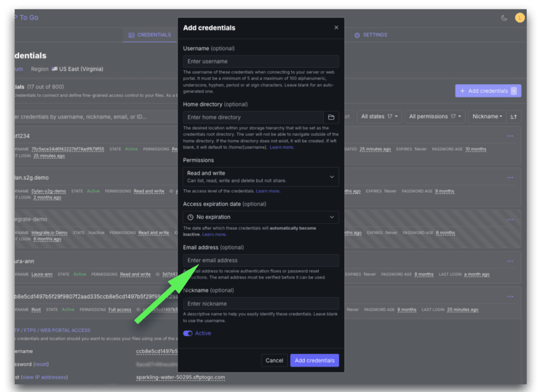Image resolution: width=537 pixels, height=392 pixels.
Task: Submit with the dialog's Add credentials button
Action: click(314, 360)
